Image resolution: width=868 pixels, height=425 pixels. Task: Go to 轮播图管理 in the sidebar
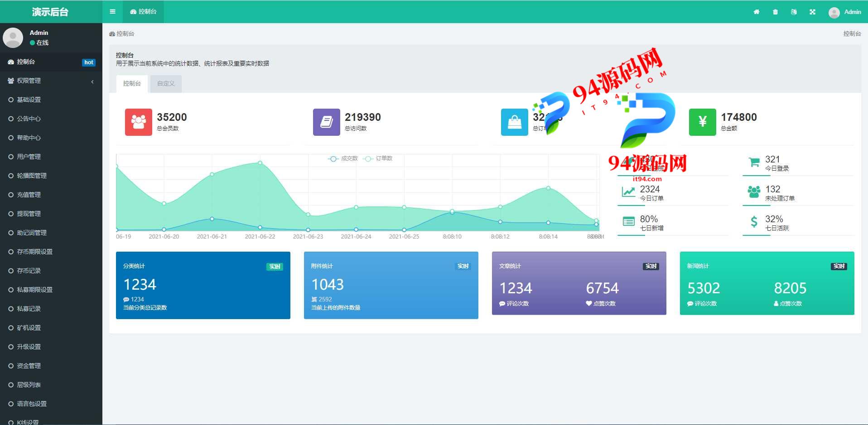click(x=51, y=176)
